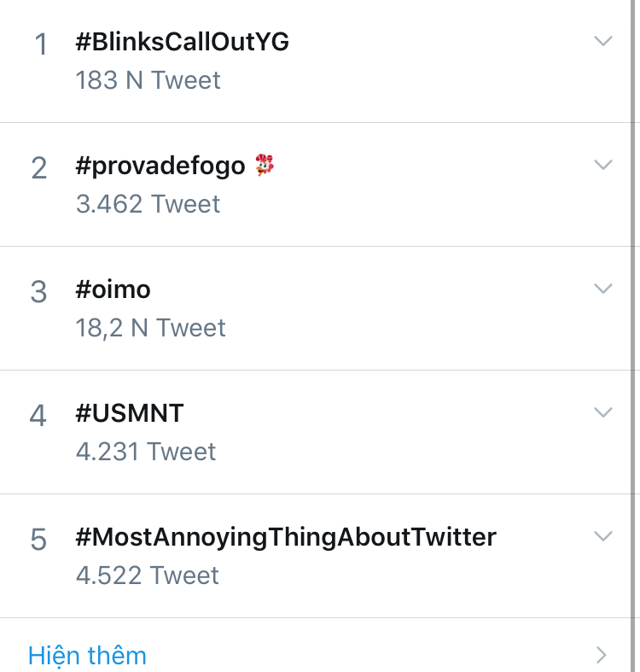
Task: Expand options chevron for #BlinksCallOutYG
Action: pos(602,41)
